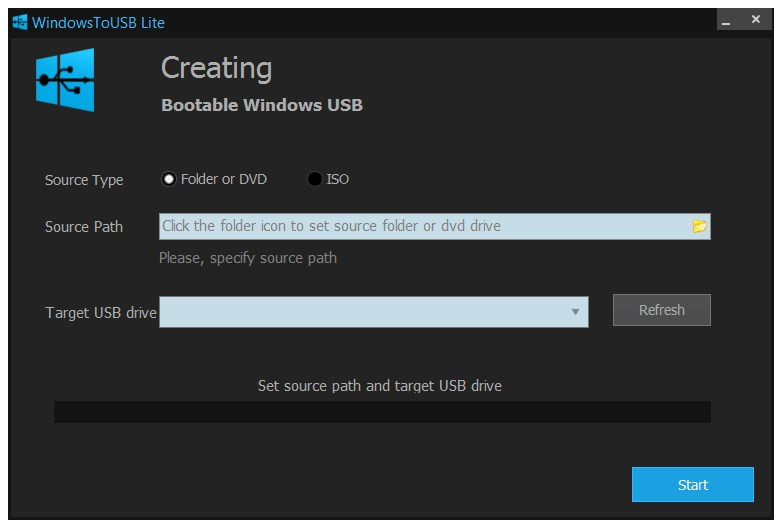781x527 pixels.
Task: Open the Target USB drive dropdown arrow
Action: [575, 312]
